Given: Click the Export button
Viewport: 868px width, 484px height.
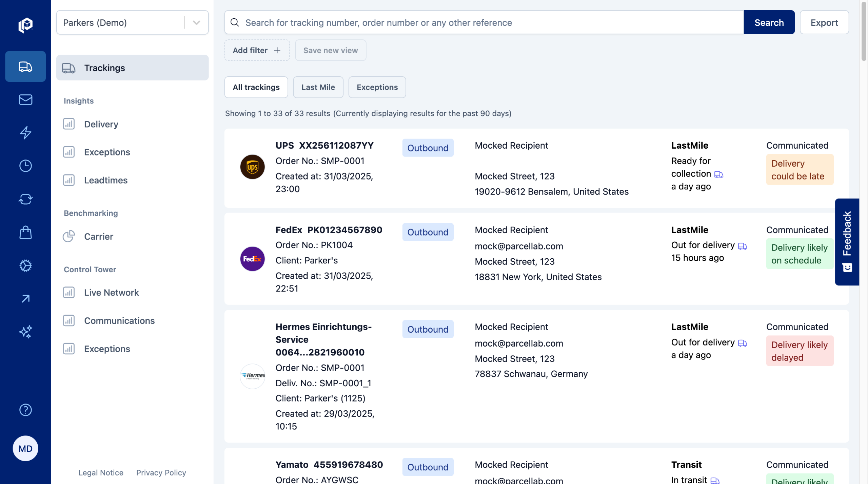Looking at the screenshot, I should click(x=824, y=23).
